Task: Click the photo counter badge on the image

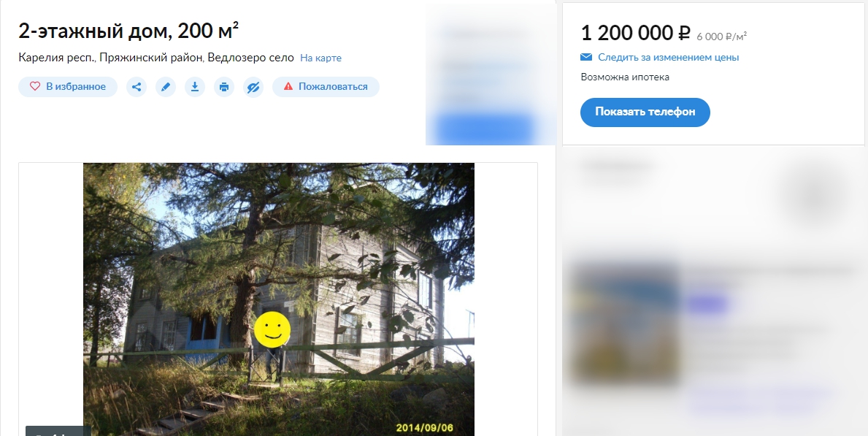Action: click(x=58, y=432)
